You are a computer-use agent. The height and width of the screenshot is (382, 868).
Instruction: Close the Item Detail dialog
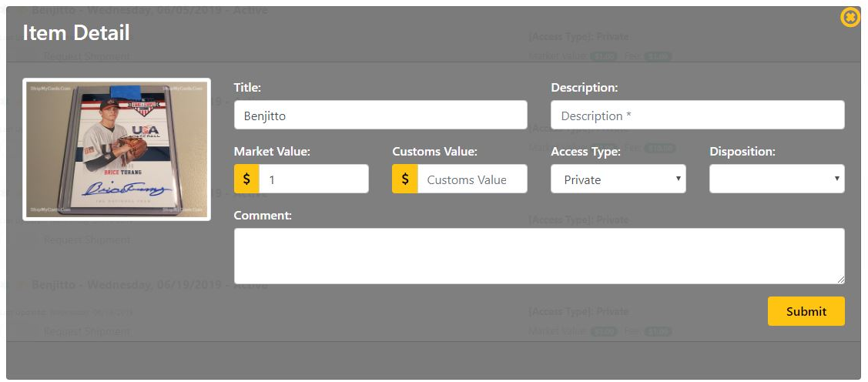coord(850,18)
